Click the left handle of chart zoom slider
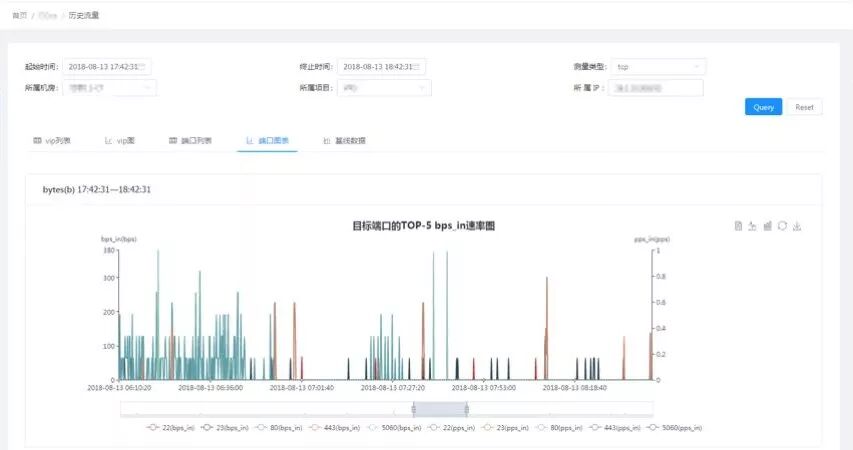The image size is (853, 450). pos(413,409)
